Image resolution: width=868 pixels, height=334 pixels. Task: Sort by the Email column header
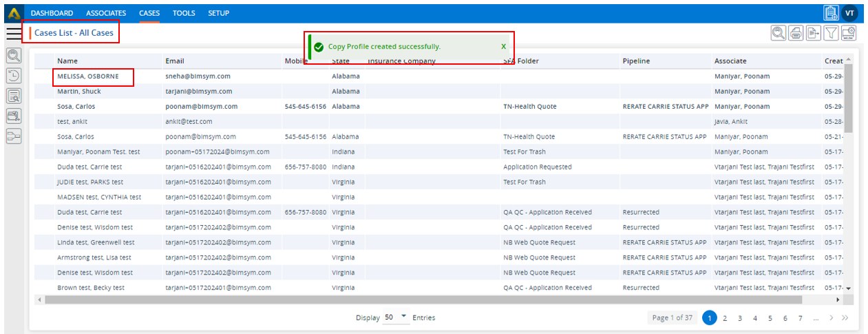coord(175,61)
